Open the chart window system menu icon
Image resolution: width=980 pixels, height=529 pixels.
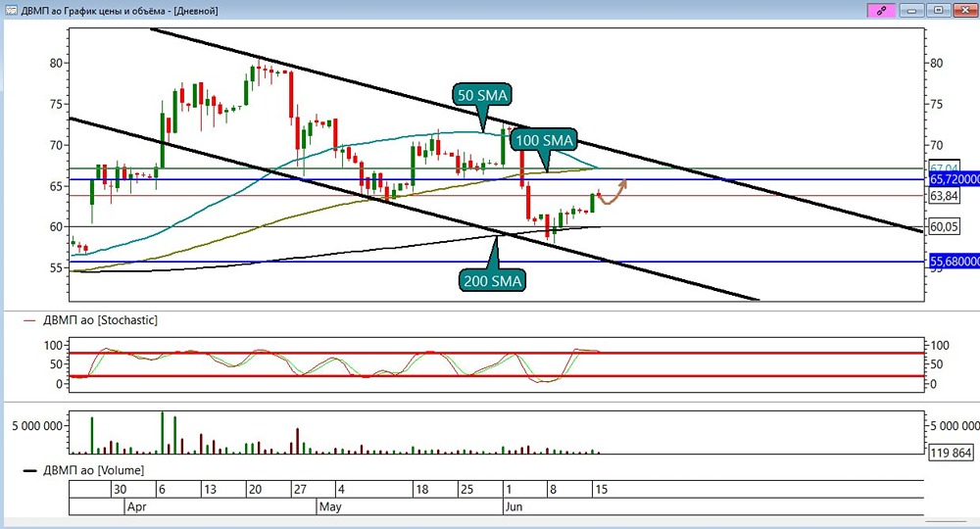[11, 10]
